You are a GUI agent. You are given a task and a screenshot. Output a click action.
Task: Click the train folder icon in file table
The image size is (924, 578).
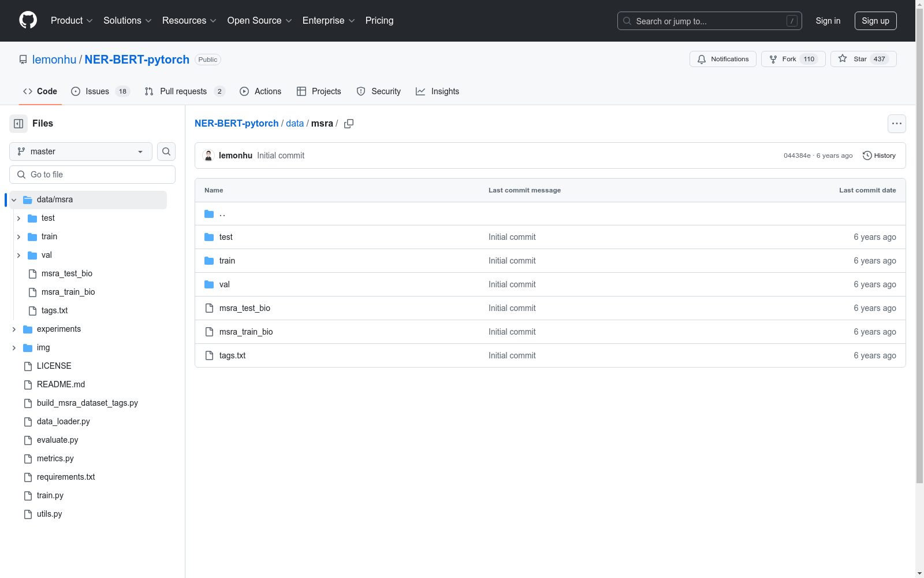(209, 261)
